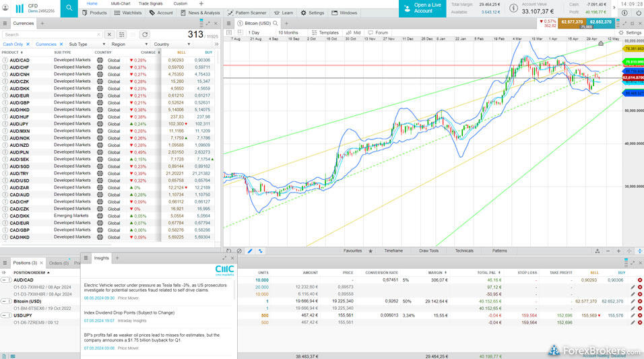Collapse the AUD/CAD position group
The image size is (644, 359).
(5, 280)
